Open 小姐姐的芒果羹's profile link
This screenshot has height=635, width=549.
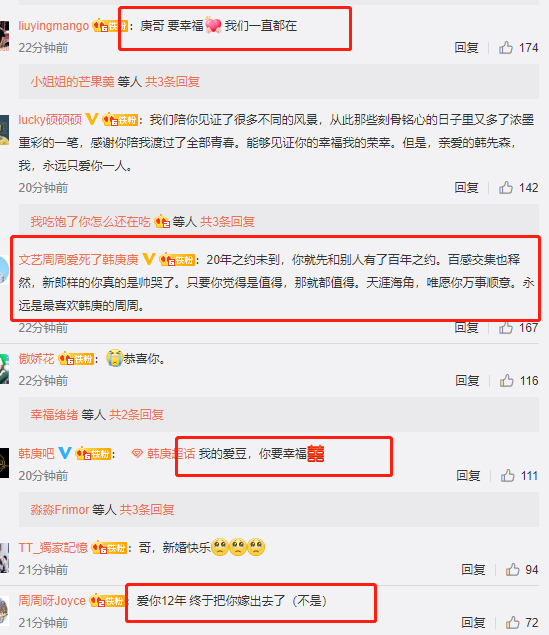pos(72,82)
